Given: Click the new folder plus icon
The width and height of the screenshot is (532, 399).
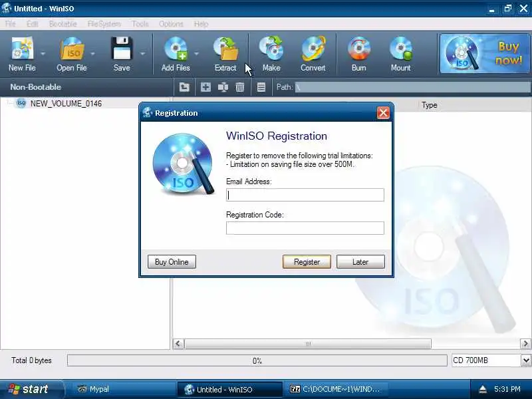Looking at the screenshot, I should click(x=205, y=87).
